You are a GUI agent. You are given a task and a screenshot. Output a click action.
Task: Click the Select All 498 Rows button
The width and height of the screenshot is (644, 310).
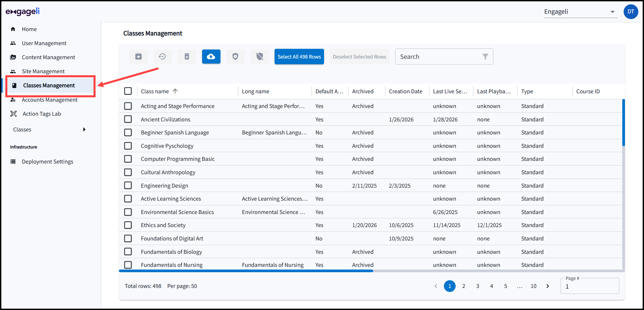tap(299, 56)
